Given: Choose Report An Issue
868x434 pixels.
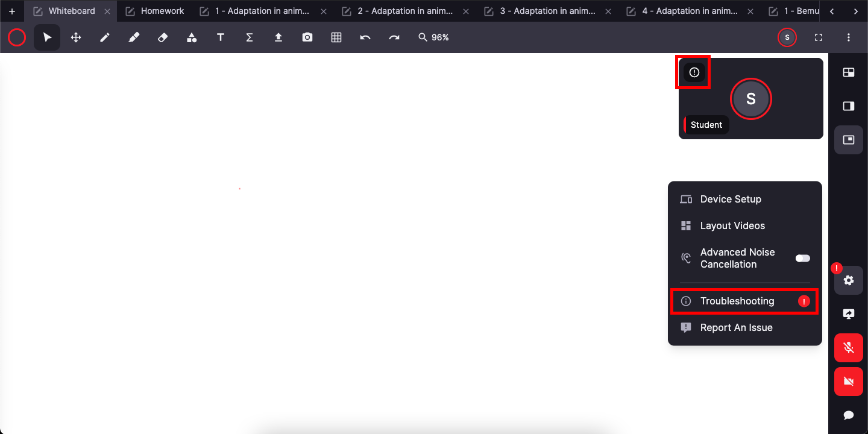Looking at the screenshot, I should [736, 328].
